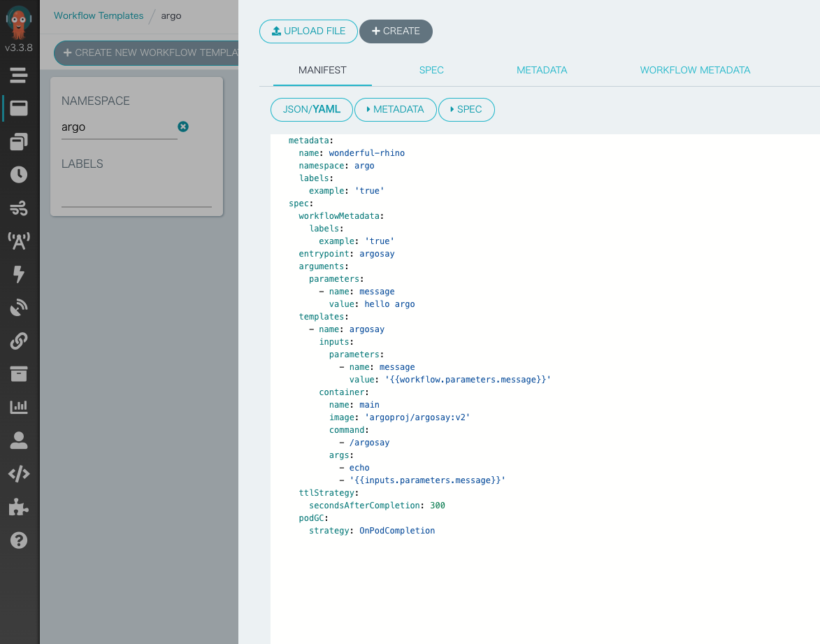Switch to the Spec tab
820x644 pixels.
431,70
